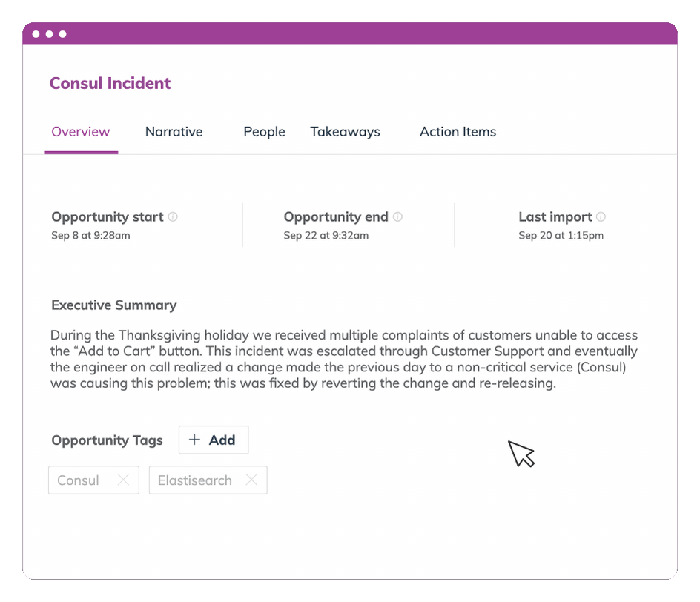Click the info icon beside Opportunity end

tap(397, 217)
